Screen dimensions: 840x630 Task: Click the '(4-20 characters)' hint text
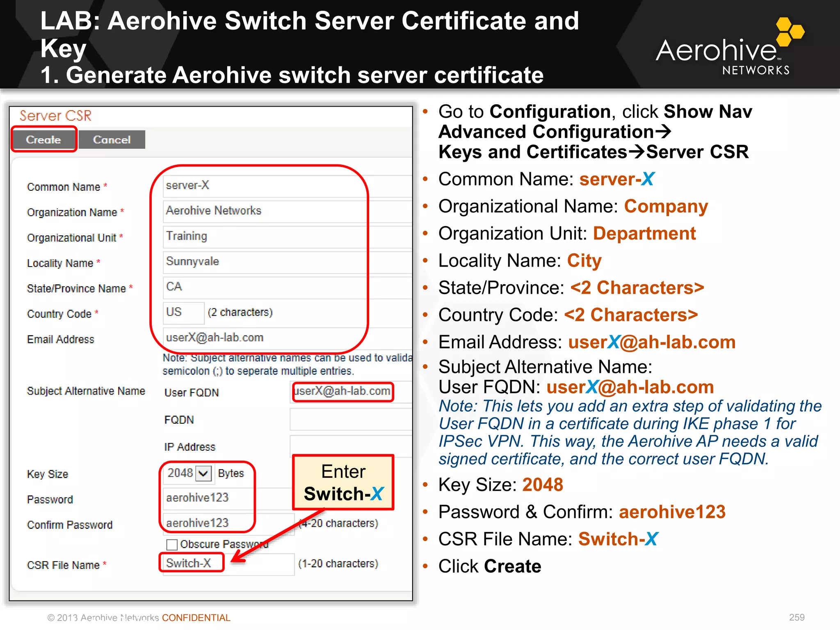click(338, 524)
